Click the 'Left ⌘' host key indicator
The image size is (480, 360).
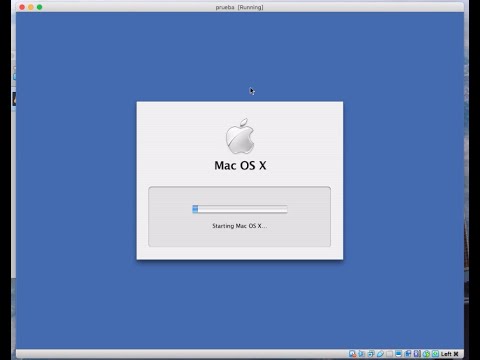tap(450, 354)
